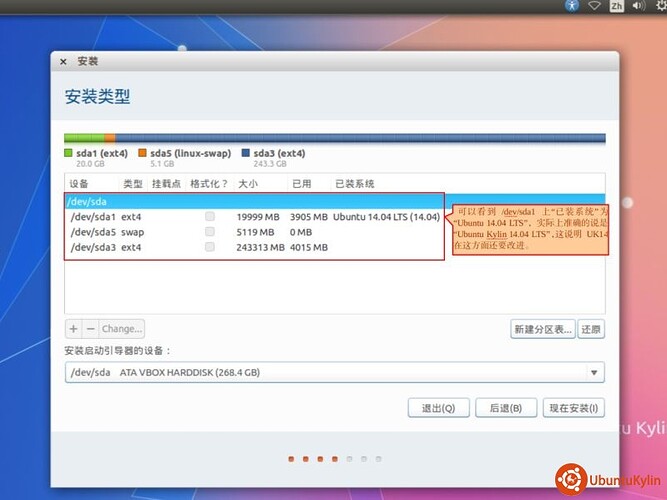The width and height of the screenshot is (667, 500).
Task: Click the 大小 column header
Action: pyautogui.click(x=247, y=184)
